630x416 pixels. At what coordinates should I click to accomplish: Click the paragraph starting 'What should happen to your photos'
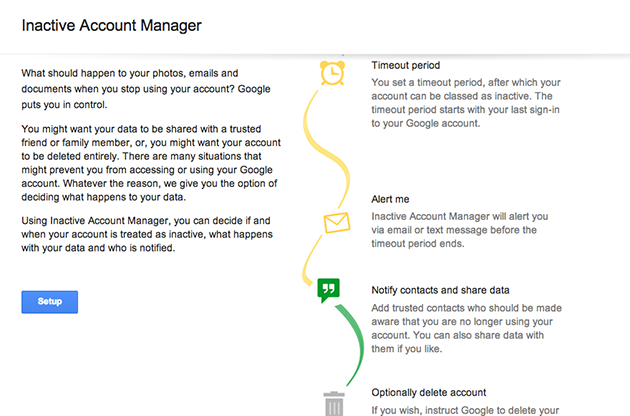146,89
